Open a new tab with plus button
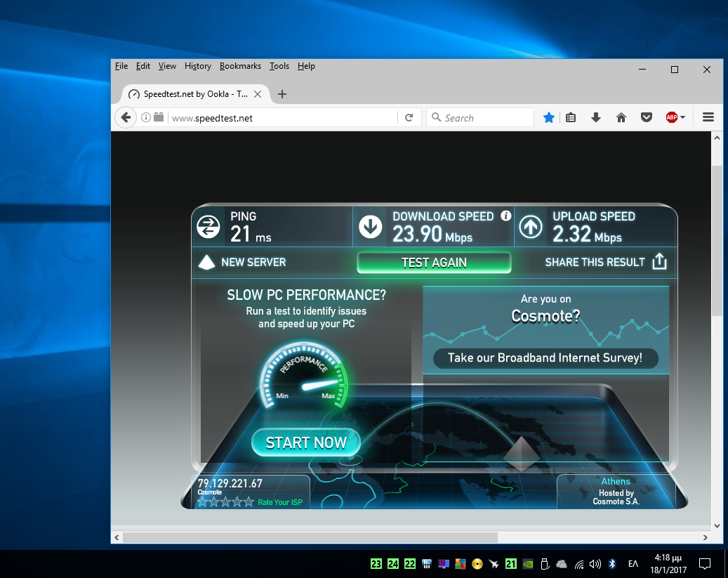The height and width of the screenshot is (578, 728). tap(282, 94)
